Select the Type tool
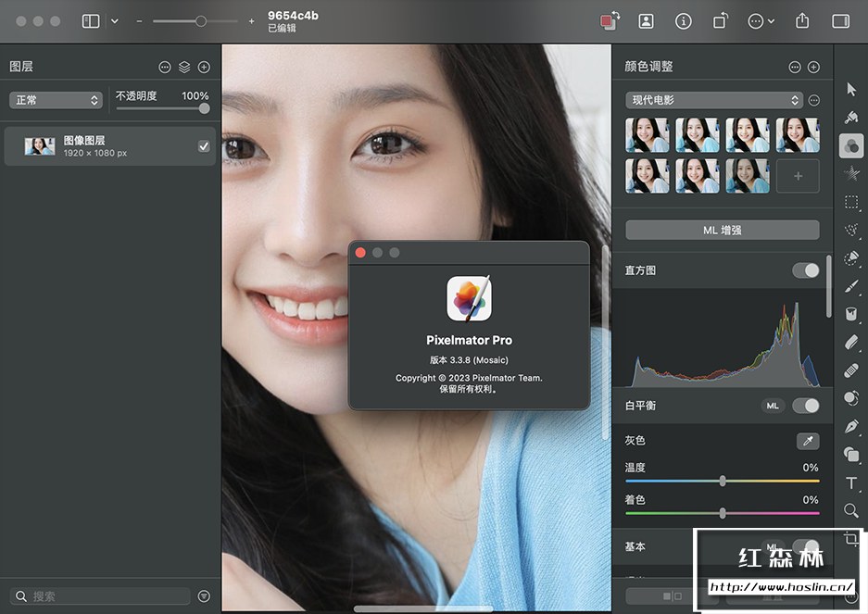This screenshot has height=614, width=868. click(851, 482)
